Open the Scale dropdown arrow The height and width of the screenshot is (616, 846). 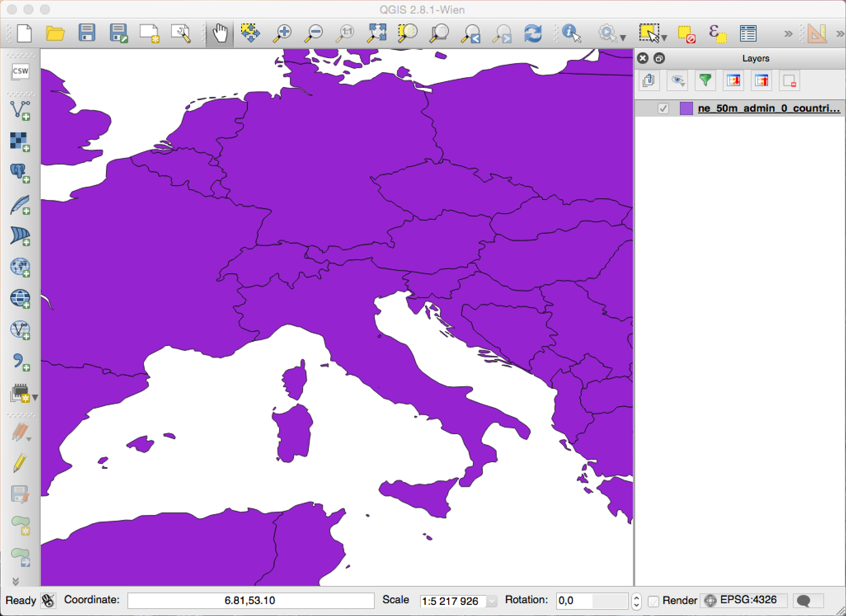(x=491, y=601)
